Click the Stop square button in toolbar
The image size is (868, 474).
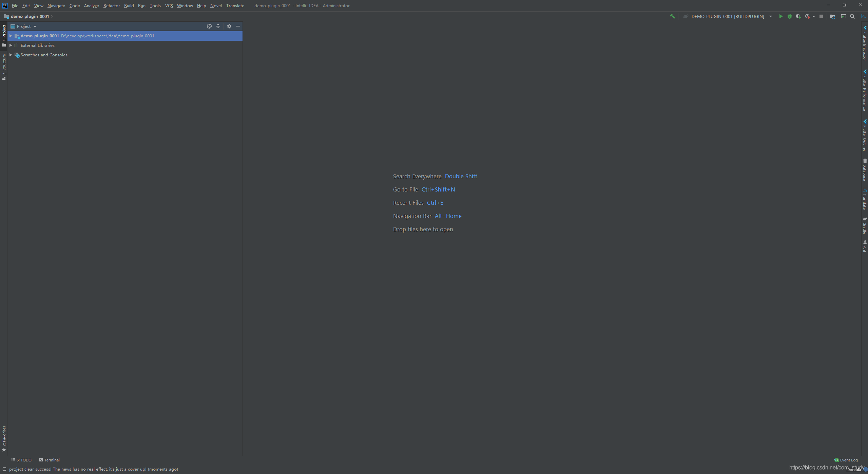coord(821,16)
